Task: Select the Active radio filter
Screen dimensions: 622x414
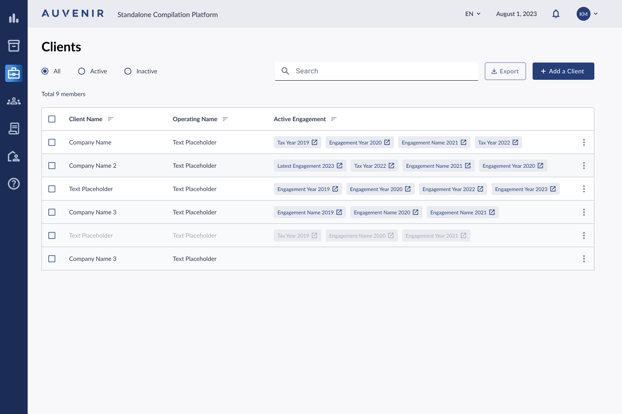Action: point(82,71)
